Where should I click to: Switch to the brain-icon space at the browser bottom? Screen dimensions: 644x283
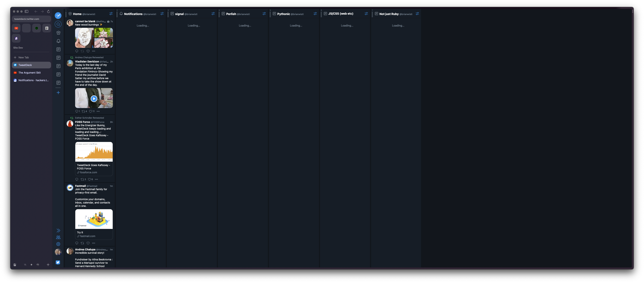38,265
